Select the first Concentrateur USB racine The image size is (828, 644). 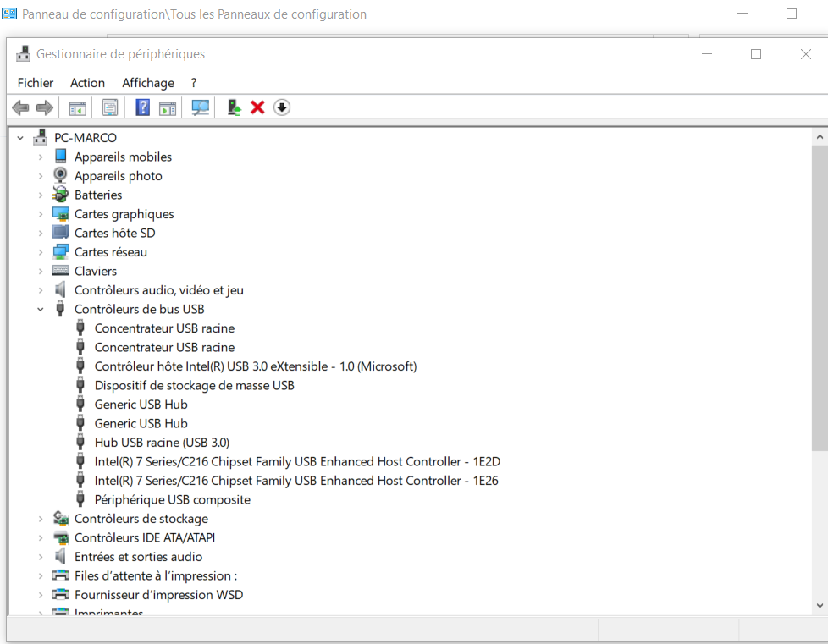tap(164, 328)
